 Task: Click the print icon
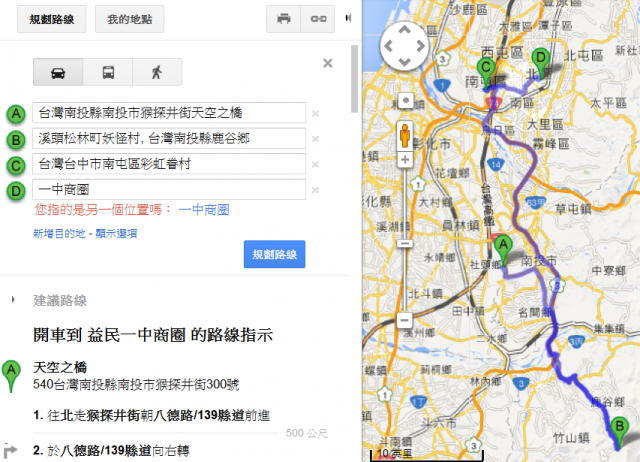283,19
